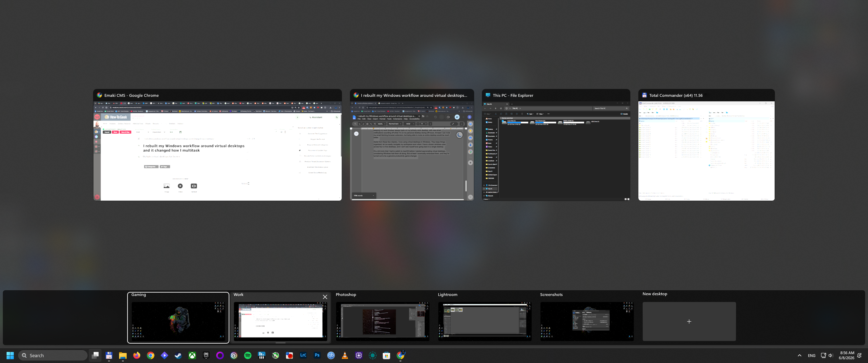868x363 pixels.
Task: Open the network tray icon
Action: 823,355
